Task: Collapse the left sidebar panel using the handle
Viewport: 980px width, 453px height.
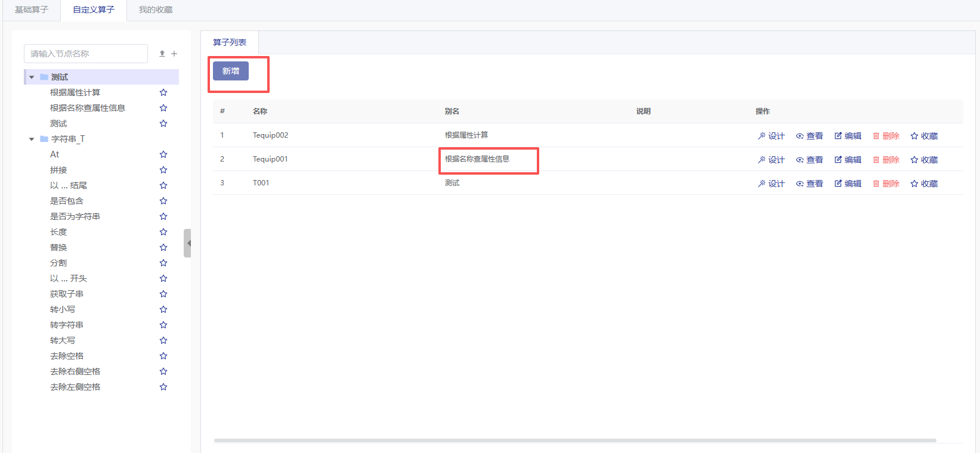Action: 188,243
